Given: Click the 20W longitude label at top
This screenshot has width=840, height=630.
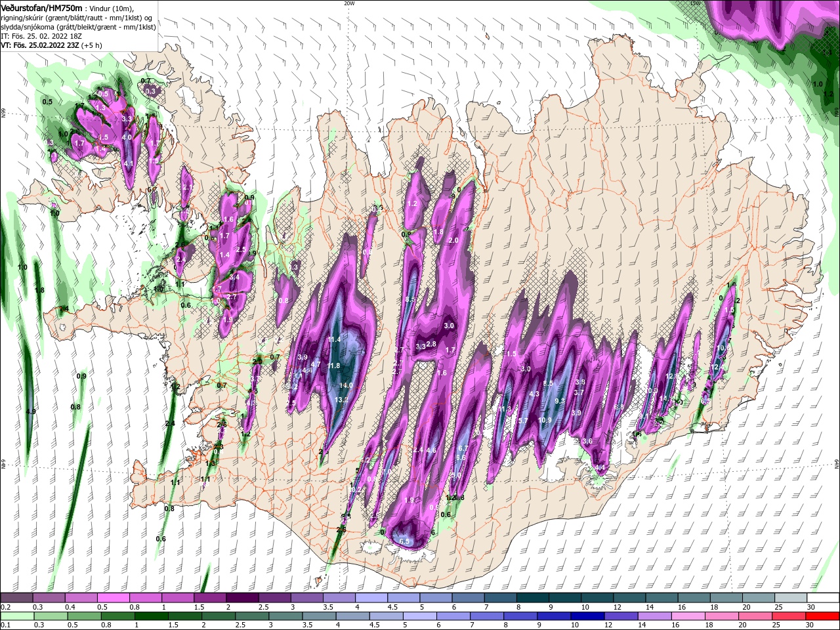Looking at the screenshot, I should (349, 3).
